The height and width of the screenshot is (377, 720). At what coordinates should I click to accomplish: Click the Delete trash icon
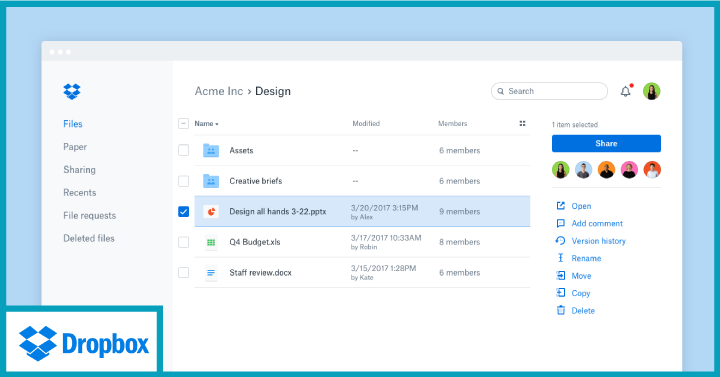[x=561, y=310]
